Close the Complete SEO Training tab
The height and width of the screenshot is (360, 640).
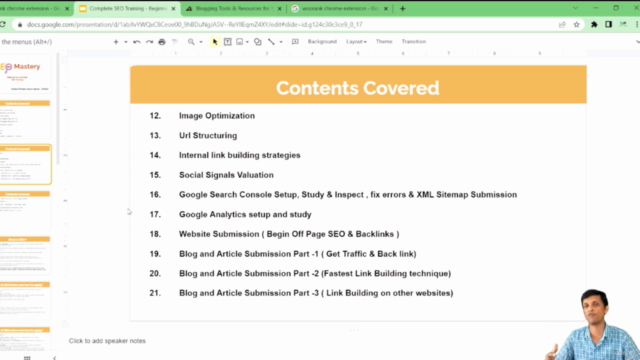click(x=173, y=9)
